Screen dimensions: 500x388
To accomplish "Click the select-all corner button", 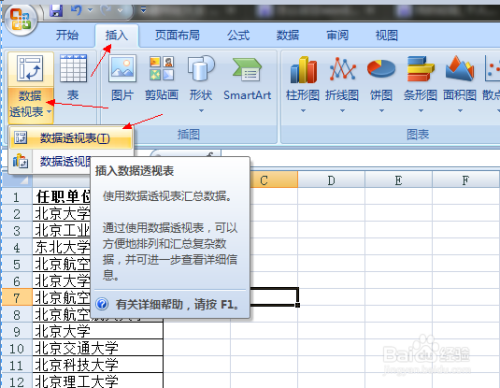I will tap(17, 180).
